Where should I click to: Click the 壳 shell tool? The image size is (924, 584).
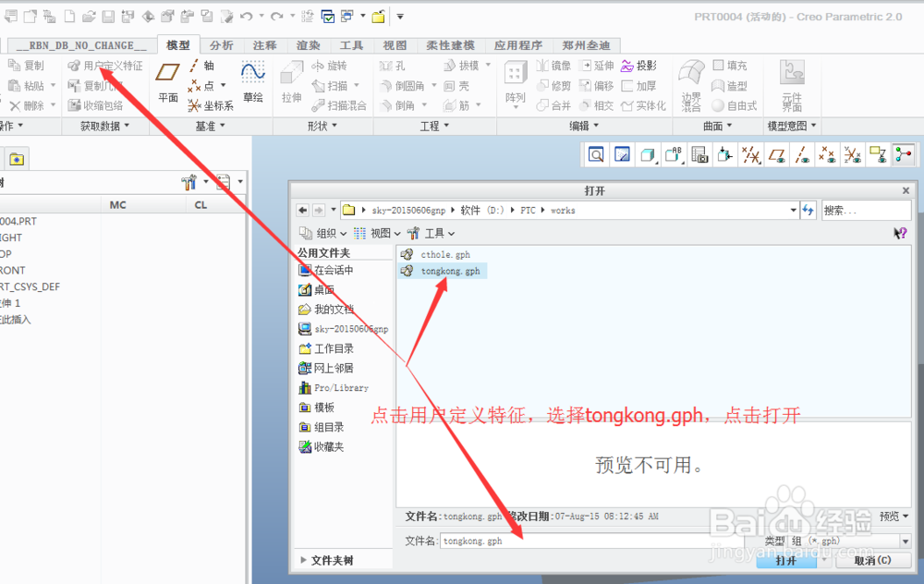(x=456, y=86)
